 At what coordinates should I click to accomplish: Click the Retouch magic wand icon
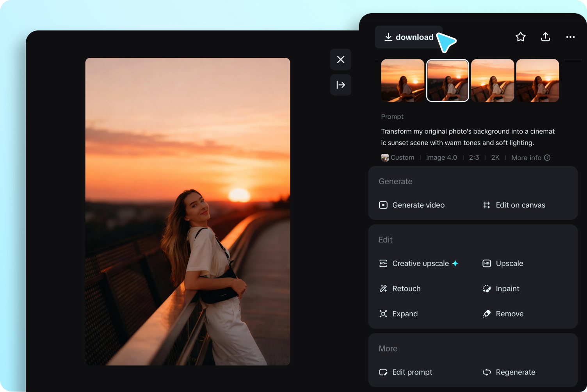coord(383,289)
